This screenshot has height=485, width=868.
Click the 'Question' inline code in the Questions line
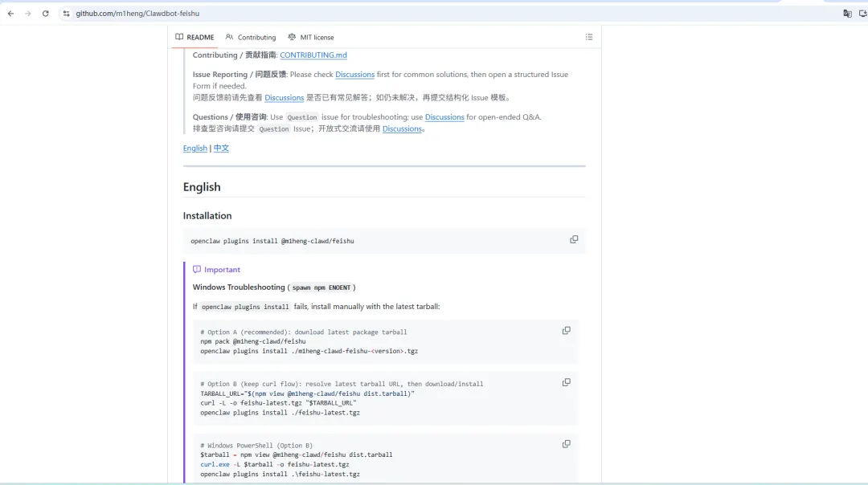tap(301, 117)
